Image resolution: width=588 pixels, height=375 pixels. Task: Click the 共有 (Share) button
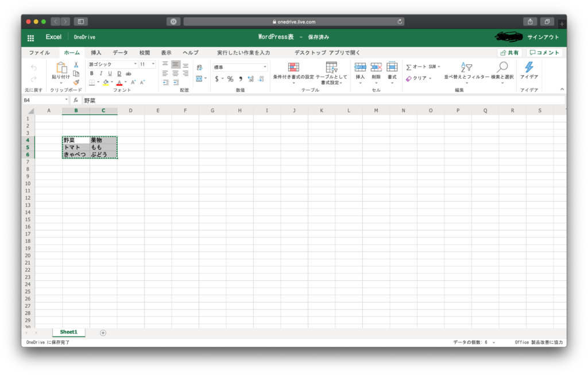(509, 52)
